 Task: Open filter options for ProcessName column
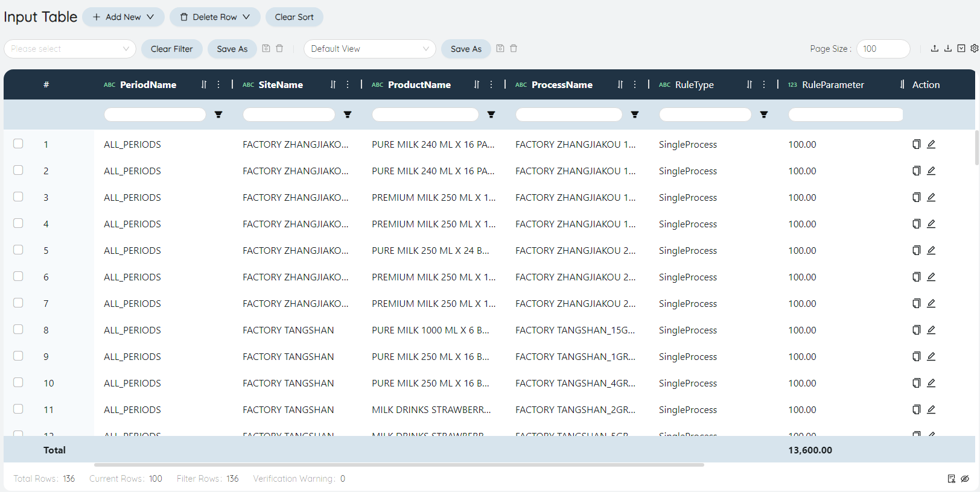coord(635,115)
